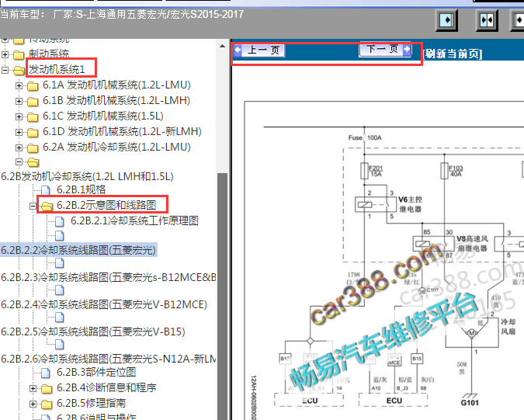Click folder icon of 6.1C item
The image size is (524, 420).
(33, 117)
